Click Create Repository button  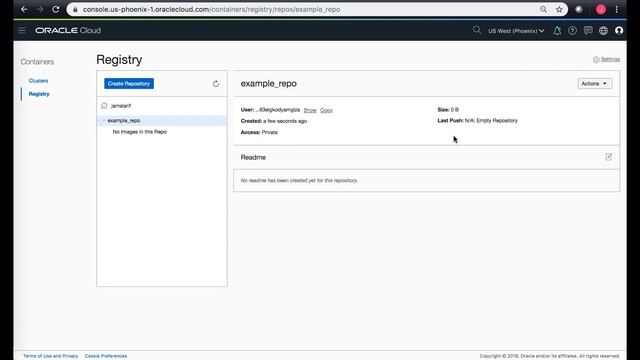click(129, 84)
